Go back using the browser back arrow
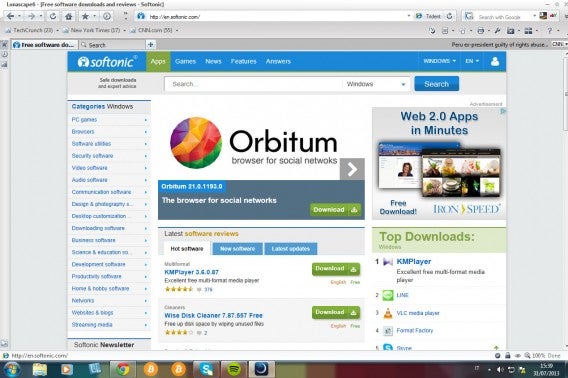Image resolution: width=568 pixels, height=378 pixels. [11, 16]
